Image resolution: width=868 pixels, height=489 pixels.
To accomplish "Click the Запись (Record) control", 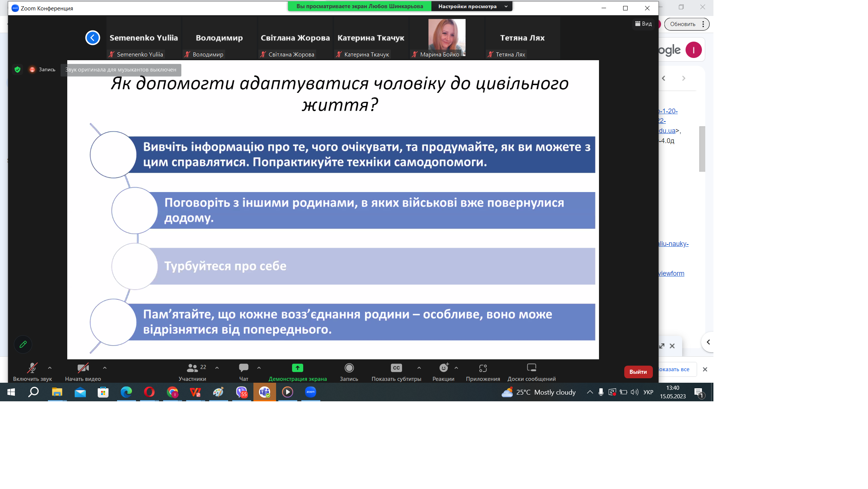I will coord(349,372).
